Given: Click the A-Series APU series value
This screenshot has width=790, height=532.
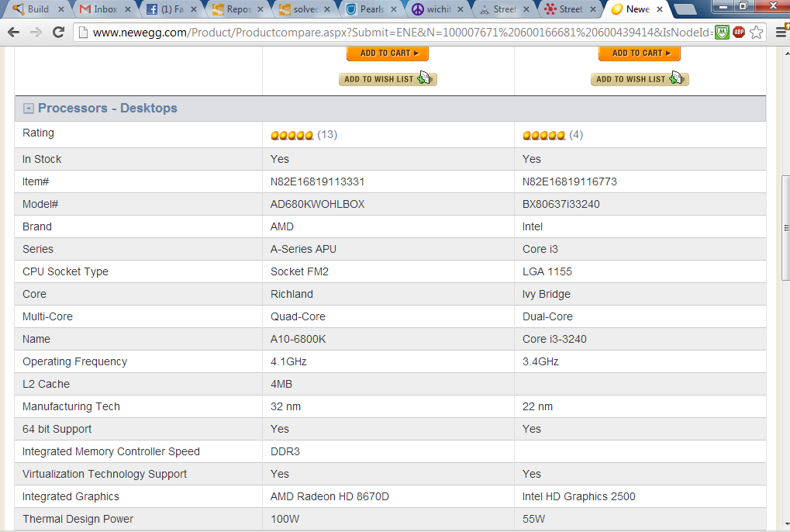Looking at the screenshot, I should click(303, 250).
